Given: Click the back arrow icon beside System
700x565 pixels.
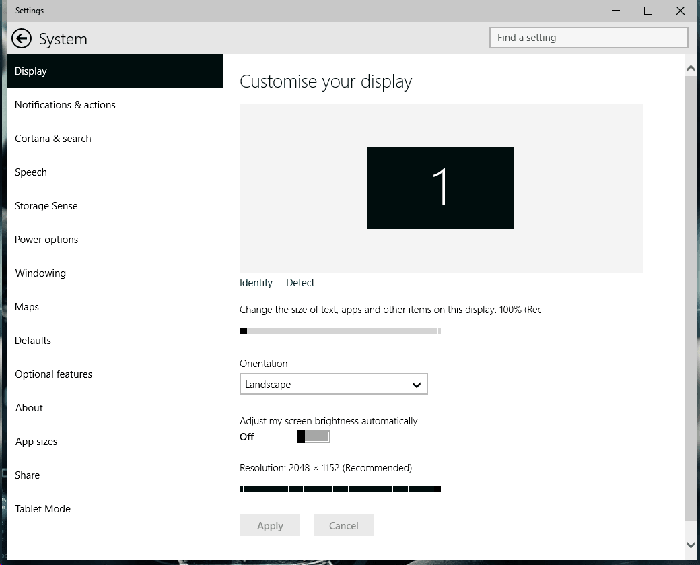Looking at the screenshot, I should point(21,39).
